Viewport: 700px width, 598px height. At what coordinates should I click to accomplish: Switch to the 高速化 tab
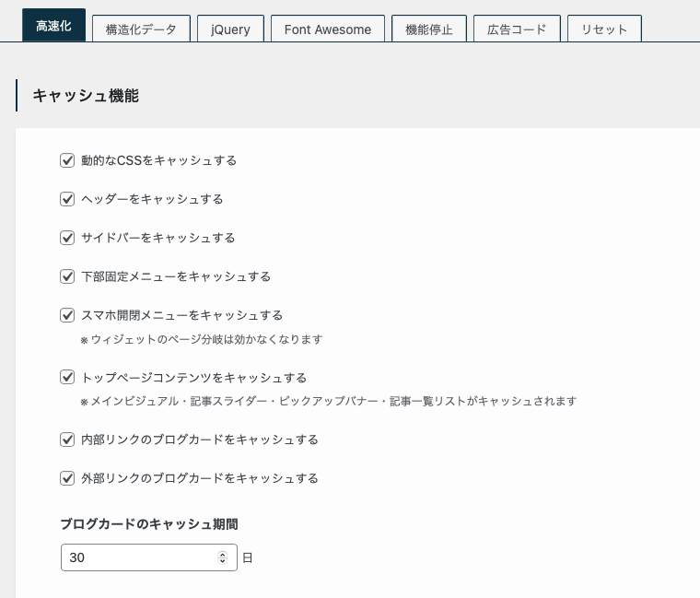[x=53, y=29]
